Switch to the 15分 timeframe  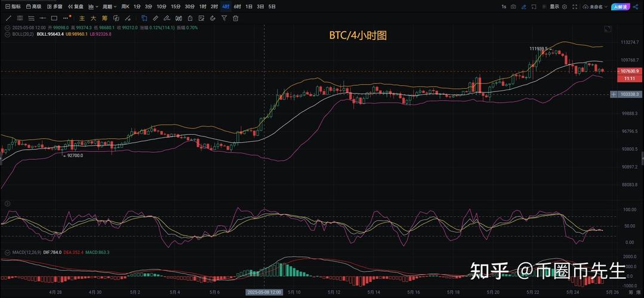[x=176, y=7]
